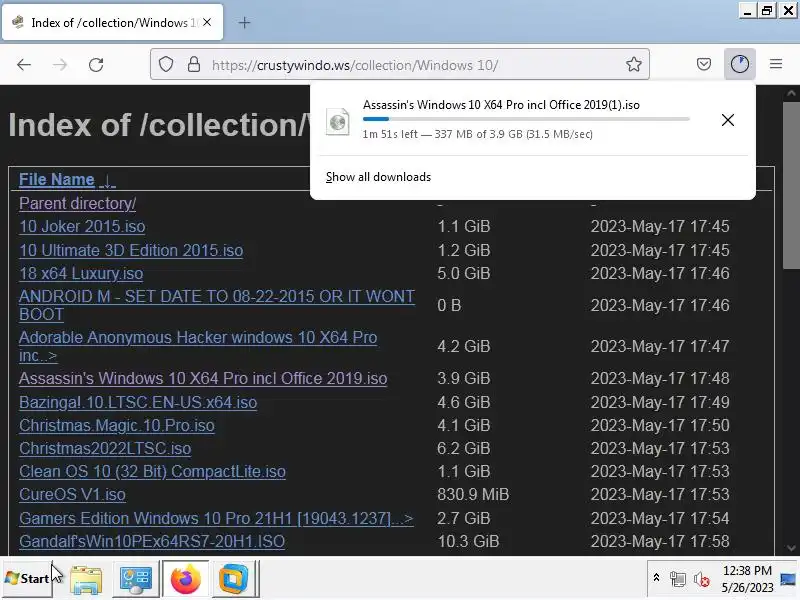Download Bazinga!.10.LTSC.EN-US.x64.iso
Viewport: 800px width, 600px height.
tap(138, 403)
